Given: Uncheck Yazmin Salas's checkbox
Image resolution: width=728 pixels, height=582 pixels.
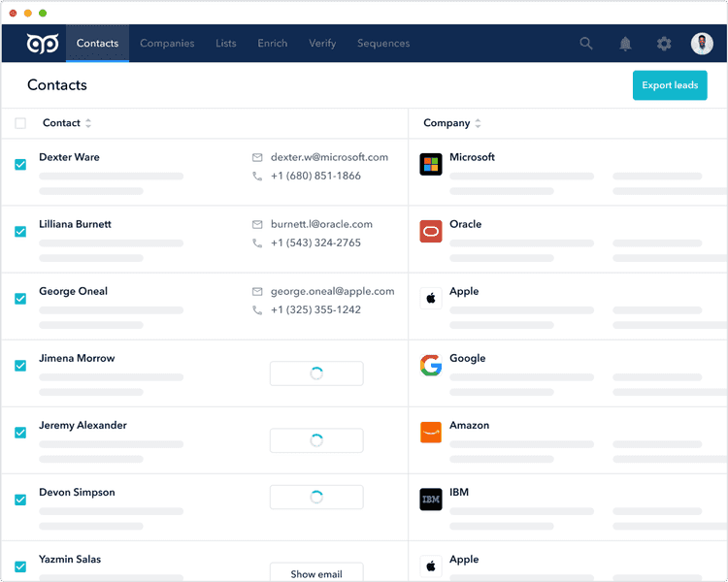Looking at the screenshot, I should [x=20, y=566].
